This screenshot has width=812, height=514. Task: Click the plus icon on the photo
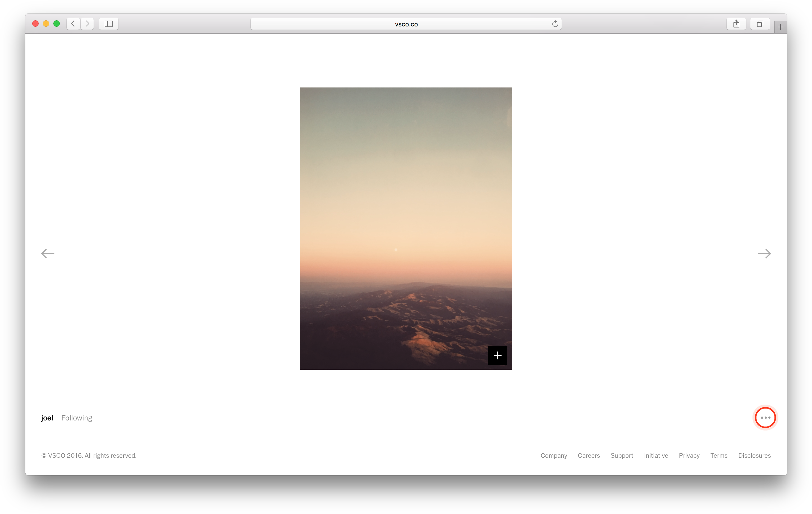[497, 355]
